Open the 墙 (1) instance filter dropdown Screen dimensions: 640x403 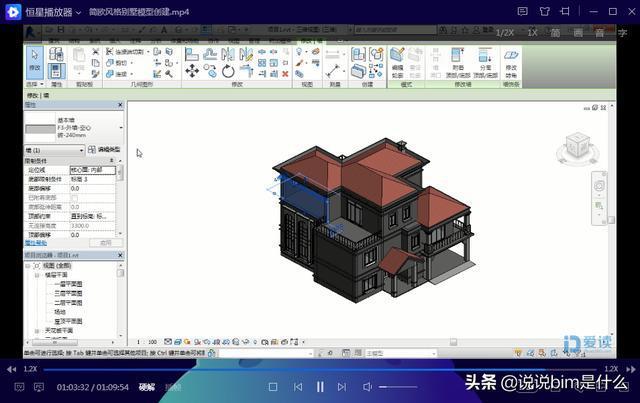(79, 150)
